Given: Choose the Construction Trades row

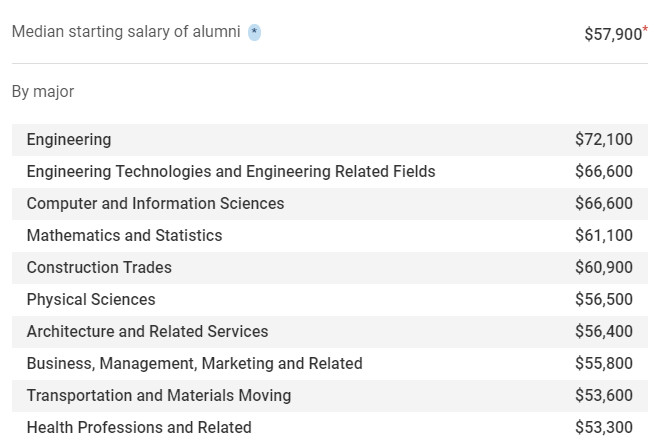Looking at the screenshot, I should point(99,268).
